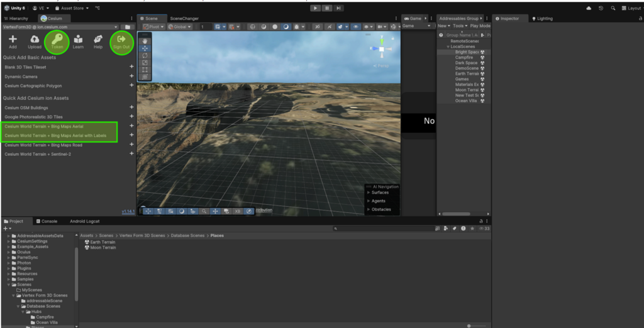Click the Pause button in top toolbar

tap(327, 8)
